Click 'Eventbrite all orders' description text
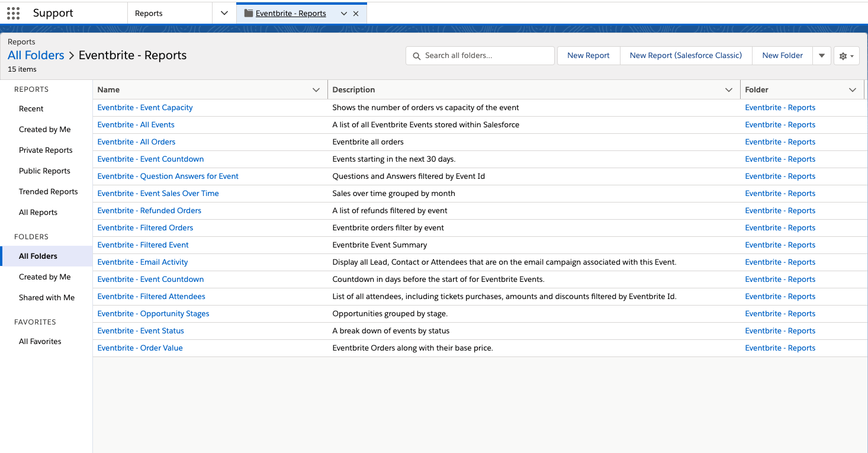 [x=368, y=142]
